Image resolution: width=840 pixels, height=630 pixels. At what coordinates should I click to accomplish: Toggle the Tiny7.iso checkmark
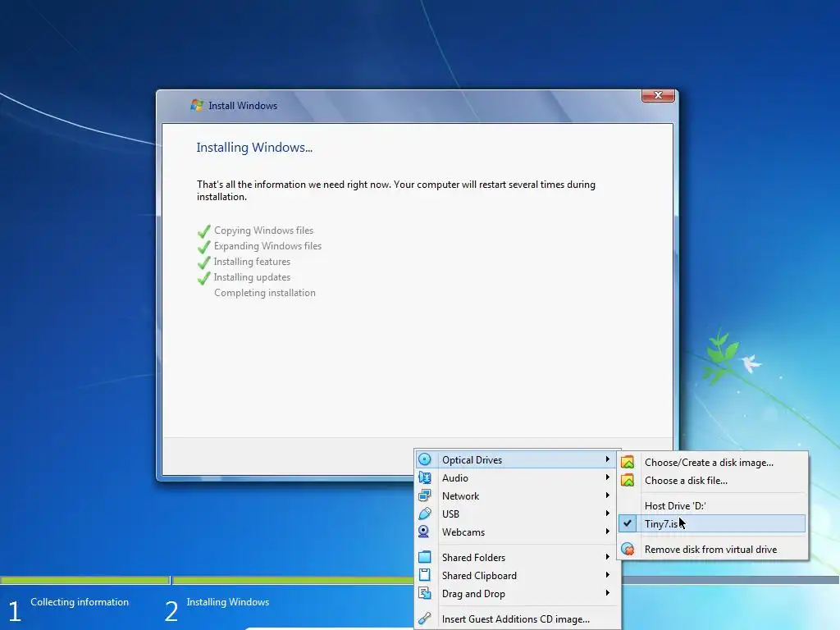coord(628,523)
